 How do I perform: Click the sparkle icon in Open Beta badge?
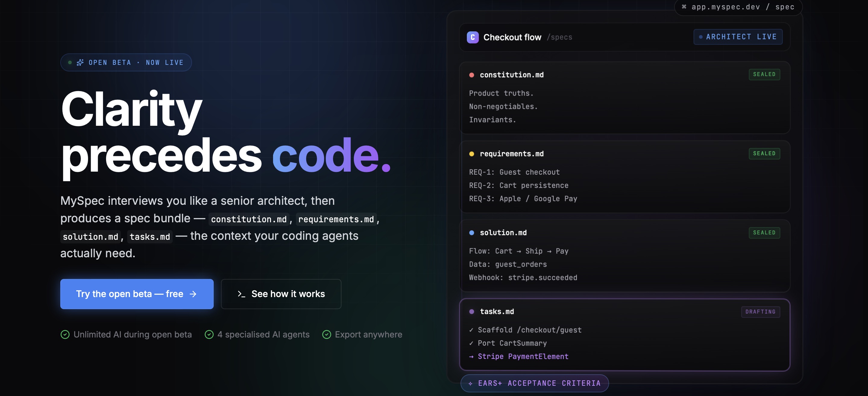(80, 62)
